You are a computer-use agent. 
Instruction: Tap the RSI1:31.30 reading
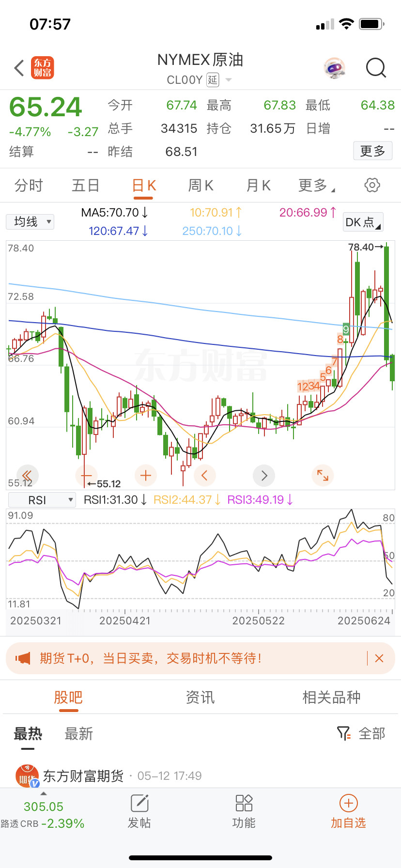(115, 500)
